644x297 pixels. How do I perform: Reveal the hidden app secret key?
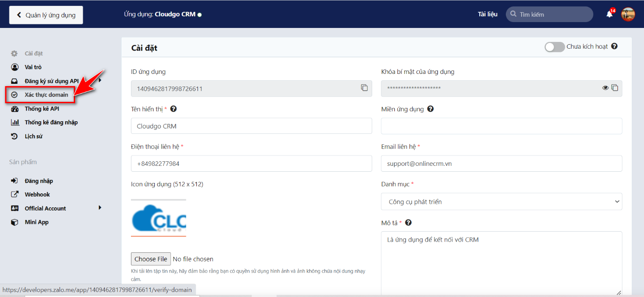tap(605, 88)
